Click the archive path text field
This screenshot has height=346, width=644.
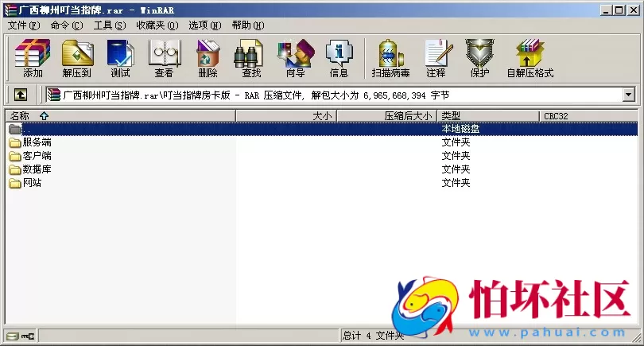(x=341, y=95)
